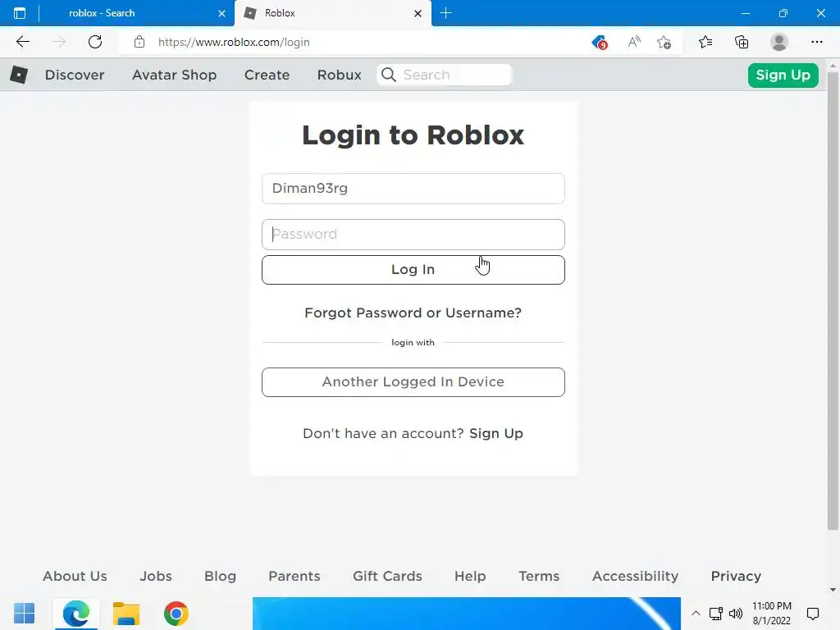Refresh the current page
Image resolution: width=840 pixels, height=630 pixels.
95,42
